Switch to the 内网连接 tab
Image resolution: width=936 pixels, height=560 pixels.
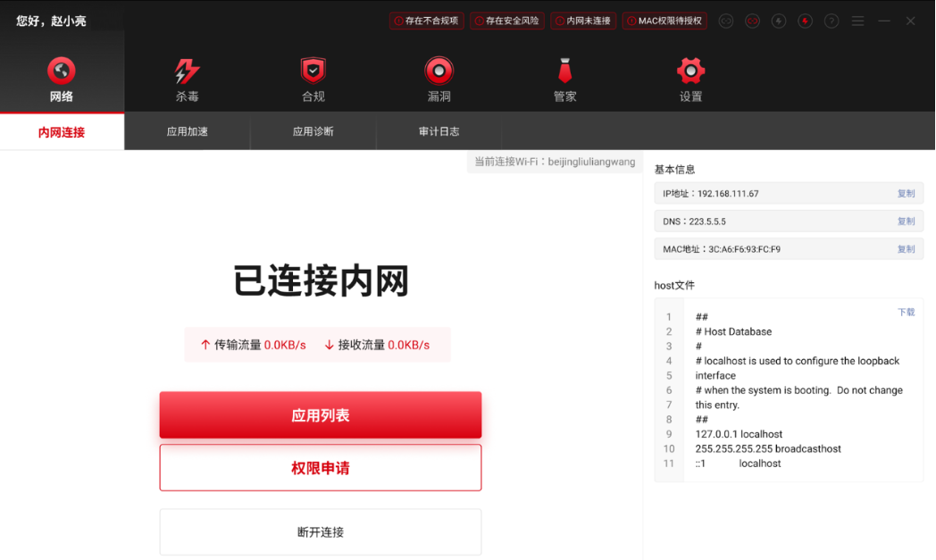tap(63, 132)
